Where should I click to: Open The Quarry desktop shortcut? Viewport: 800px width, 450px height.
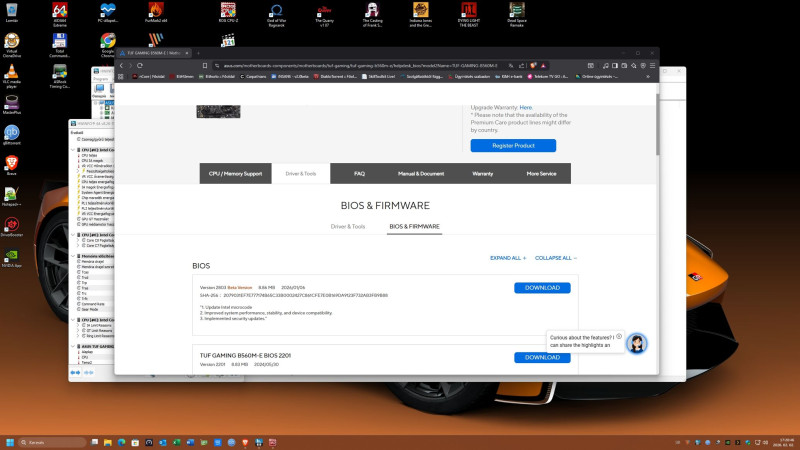tap(324, 14)
